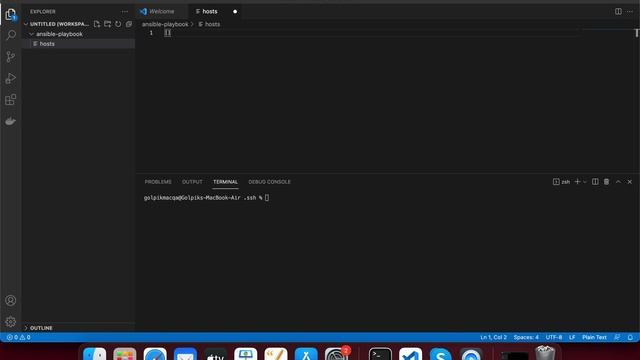
Task: Focus the terminal prompt line
Action: (x=206, y=198)
